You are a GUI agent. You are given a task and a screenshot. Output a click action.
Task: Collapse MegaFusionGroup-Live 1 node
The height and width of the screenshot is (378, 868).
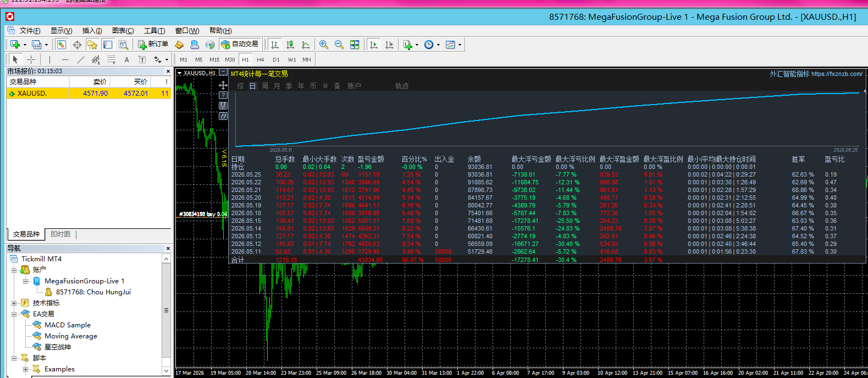click(x=26, y=281)
